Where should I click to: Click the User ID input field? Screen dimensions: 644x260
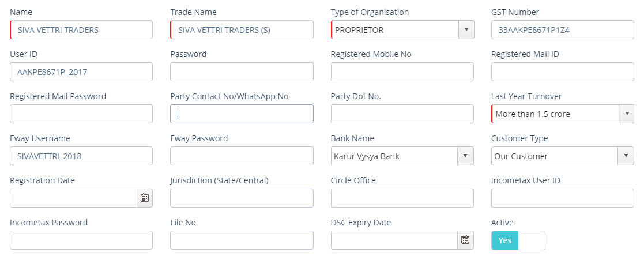81,72
